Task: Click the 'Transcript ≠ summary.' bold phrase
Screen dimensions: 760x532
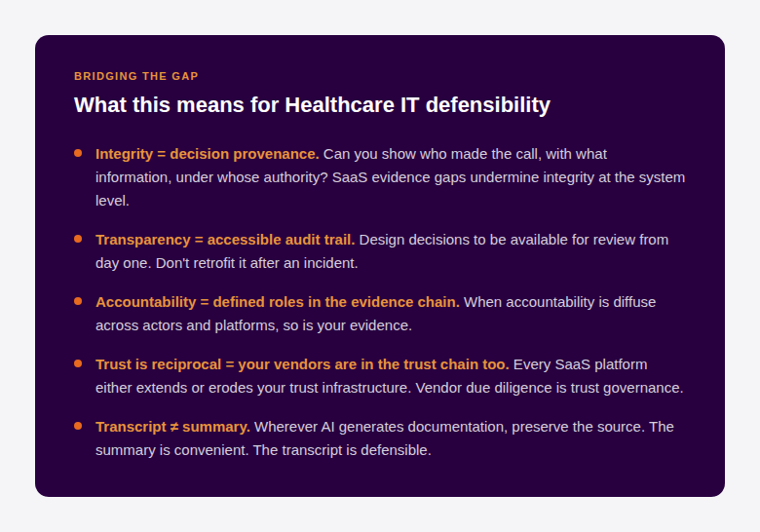Action: click(172, 427)
